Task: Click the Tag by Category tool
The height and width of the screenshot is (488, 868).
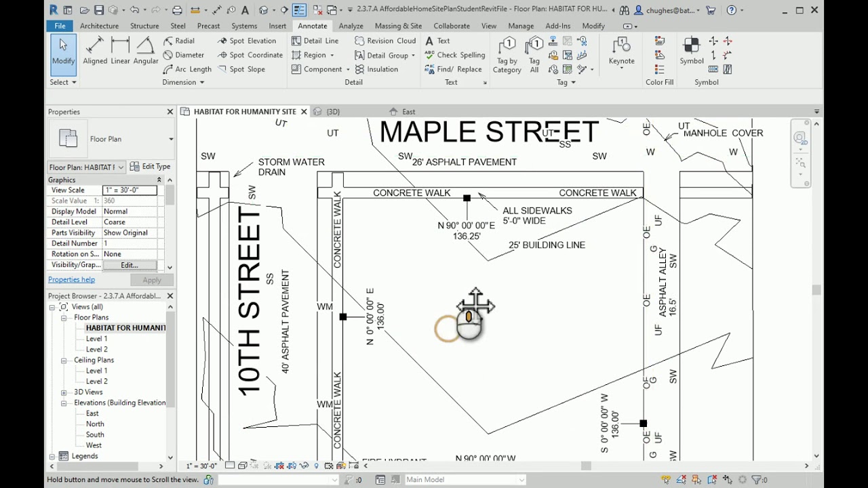Action: pyautogui.click(x=507, y=55)
